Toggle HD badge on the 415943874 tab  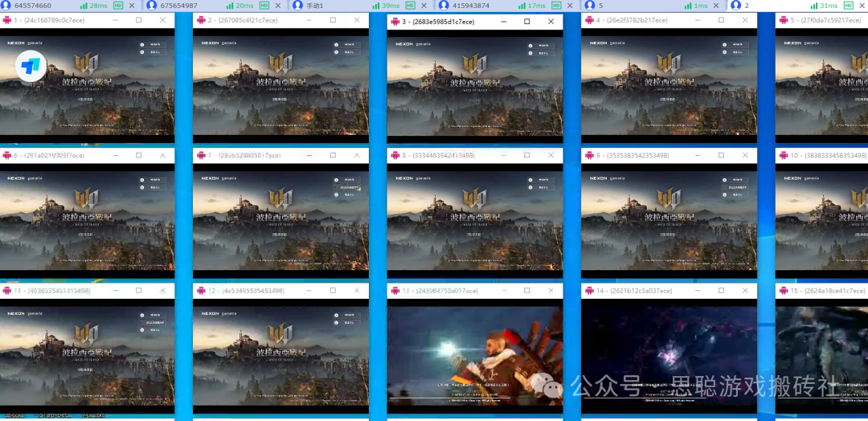[x=556, y=6]
